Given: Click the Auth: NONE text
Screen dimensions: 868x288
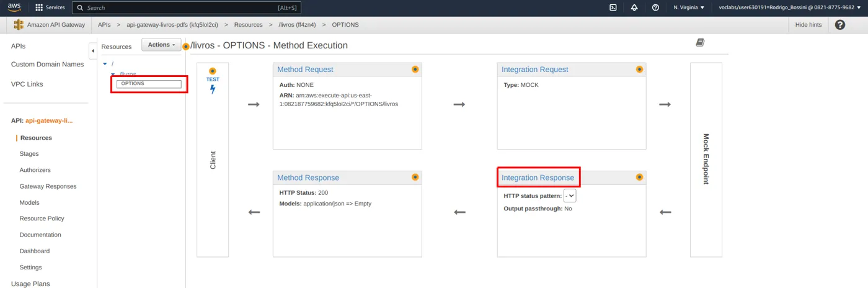Looking at the screenshot, I should click(296, 85).
